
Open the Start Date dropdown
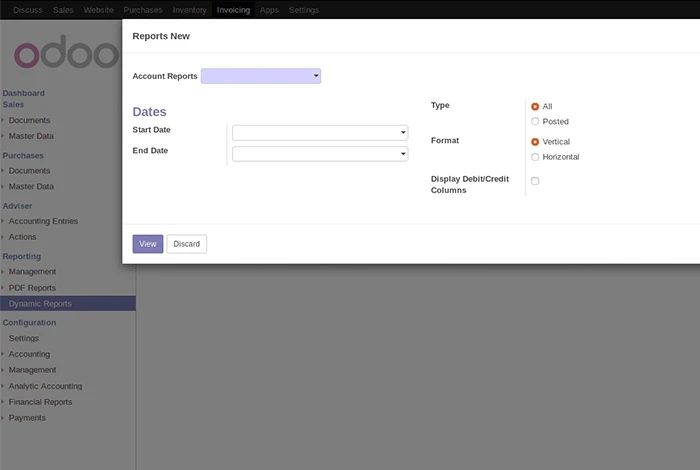click(x=320, y=133)
